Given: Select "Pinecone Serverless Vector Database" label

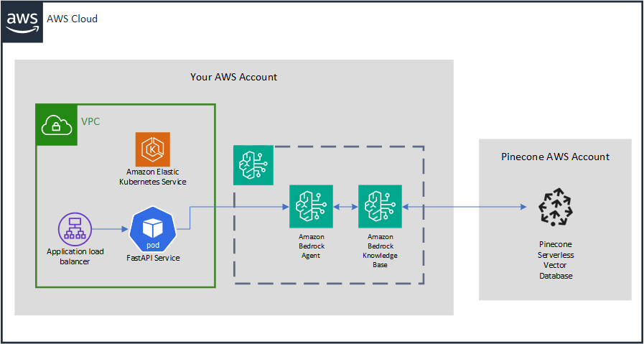Looking at the screenshot, I should tap(556, 259).
